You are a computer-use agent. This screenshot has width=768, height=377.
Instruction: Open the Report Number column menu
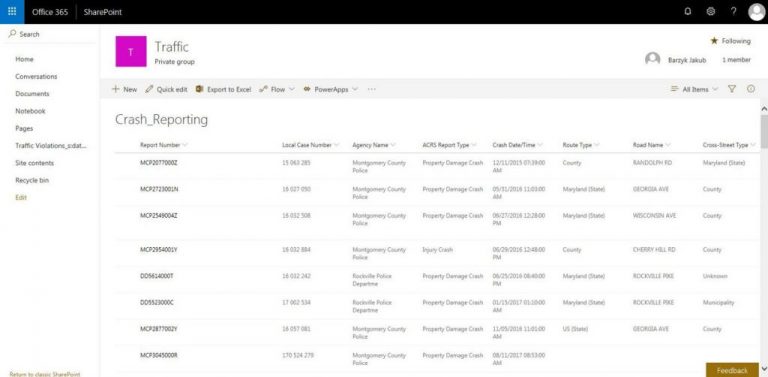pos(164,145)
